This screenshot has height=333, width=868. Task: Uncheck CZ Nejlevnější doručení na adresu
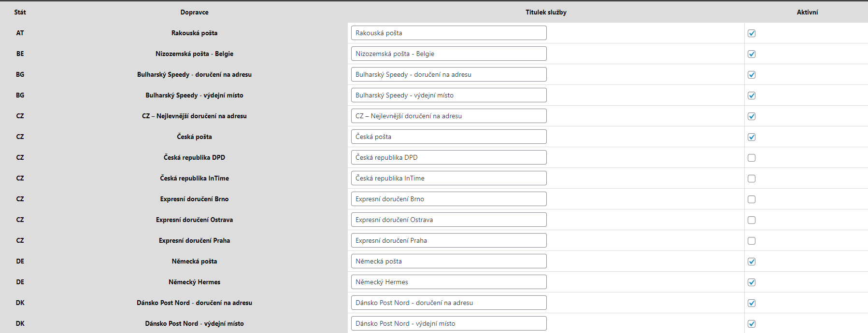[752, 116]
